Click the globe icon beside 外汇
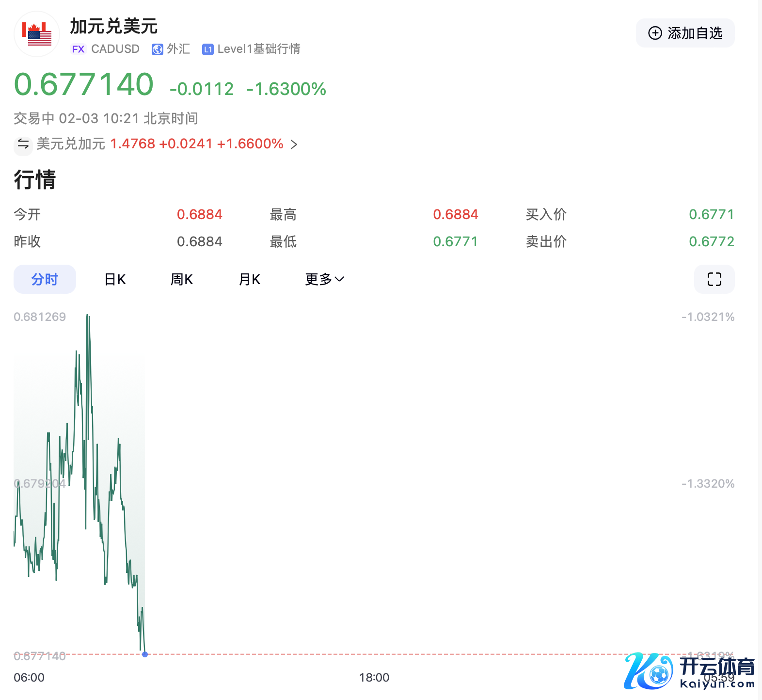Viewport: 762px width, 700px height. (x=157, y=49)
